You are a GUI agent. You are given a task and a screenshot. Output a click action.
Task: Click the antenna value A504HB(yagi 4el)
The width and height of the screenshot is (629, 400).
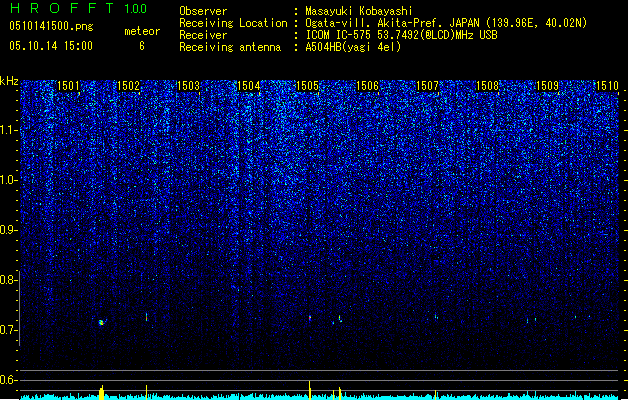(353, 47)
